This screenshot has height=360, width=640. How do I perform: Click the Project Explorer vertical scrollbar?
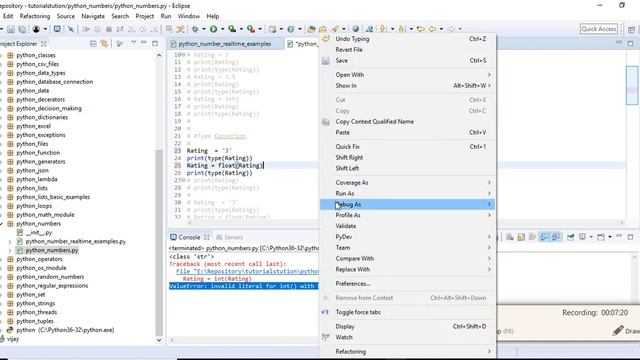coord(159,242)
